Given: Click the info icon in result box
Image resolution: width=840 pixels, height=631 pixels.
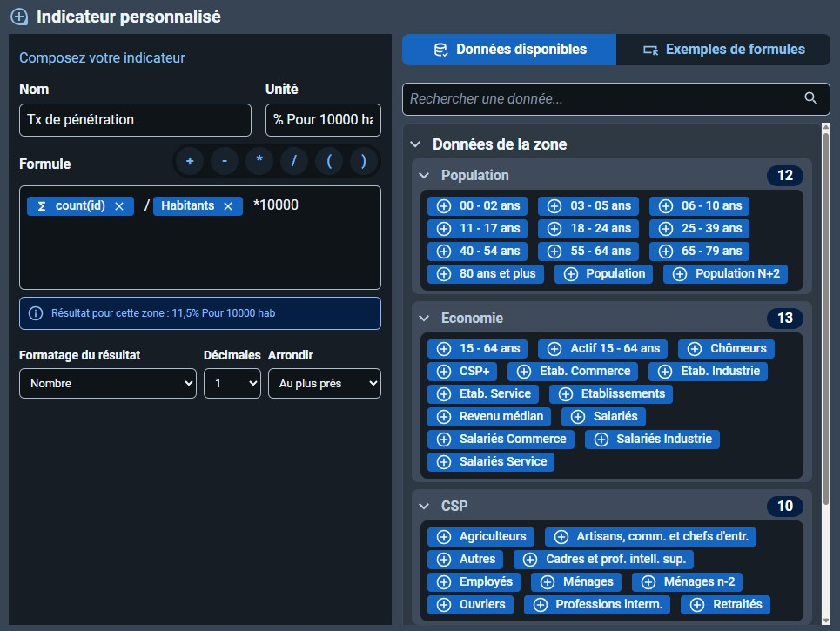Looking at the screenshot, I should [36, 313].
